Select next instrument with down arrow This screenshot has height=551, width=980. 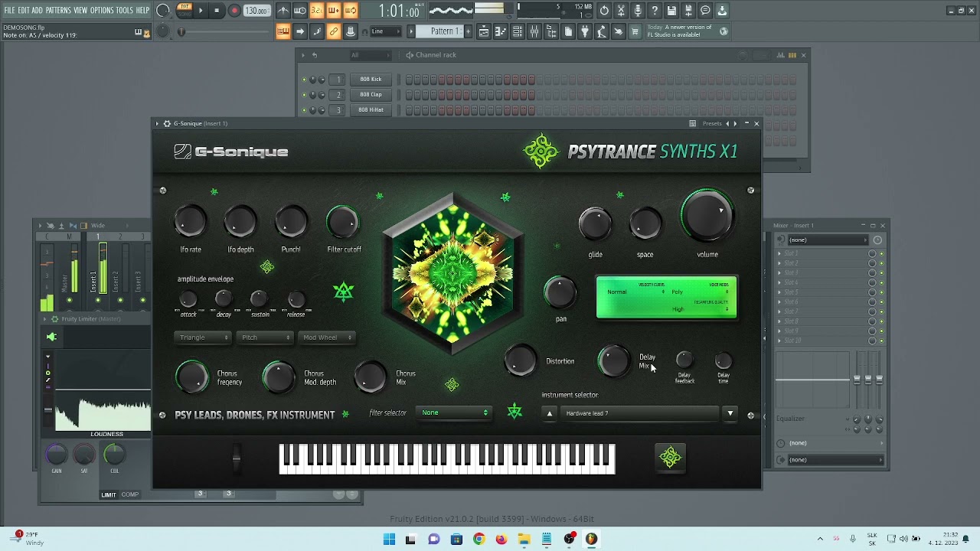(730, 413)
